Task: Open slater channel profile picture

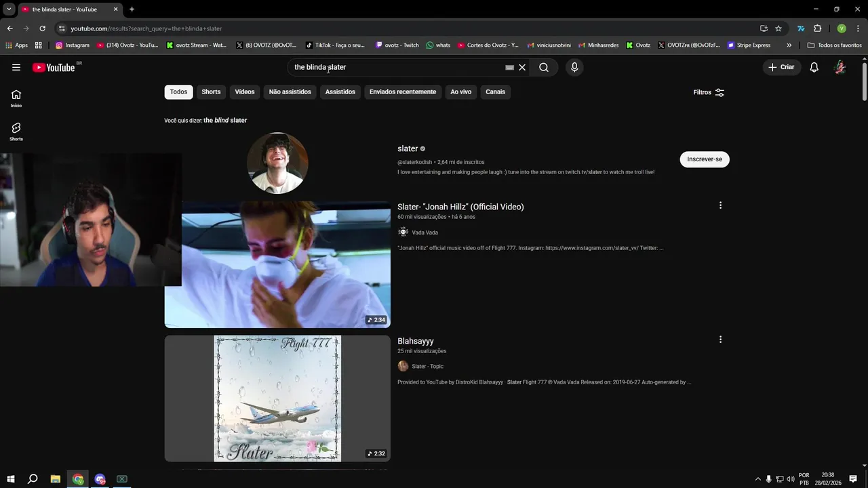Action: pyautogui.click(x=277, y=163)
